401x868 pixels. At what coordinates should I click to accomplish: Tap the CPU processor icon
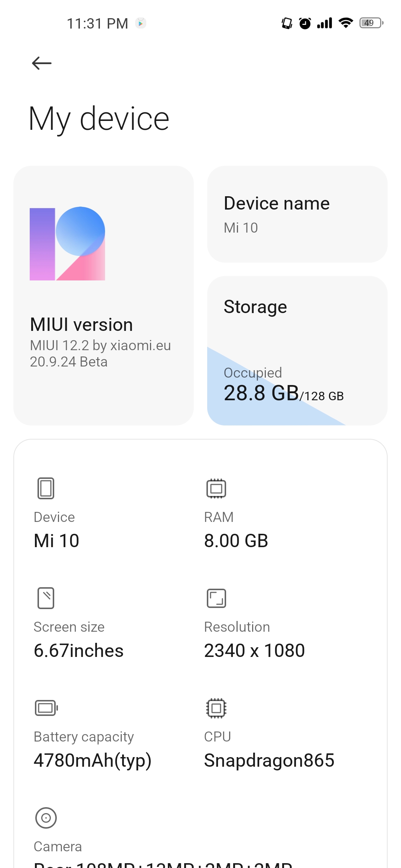point(216,708)
